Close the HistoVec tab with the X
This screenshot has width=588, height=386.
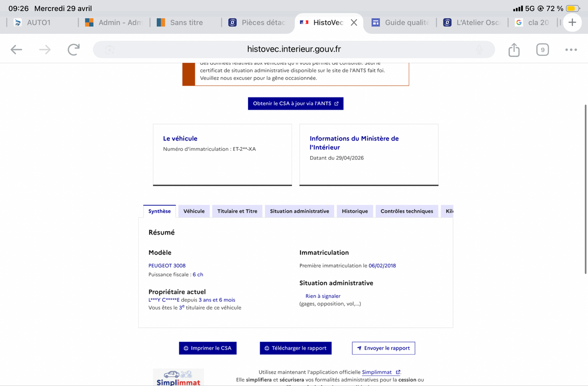point(354,23)
